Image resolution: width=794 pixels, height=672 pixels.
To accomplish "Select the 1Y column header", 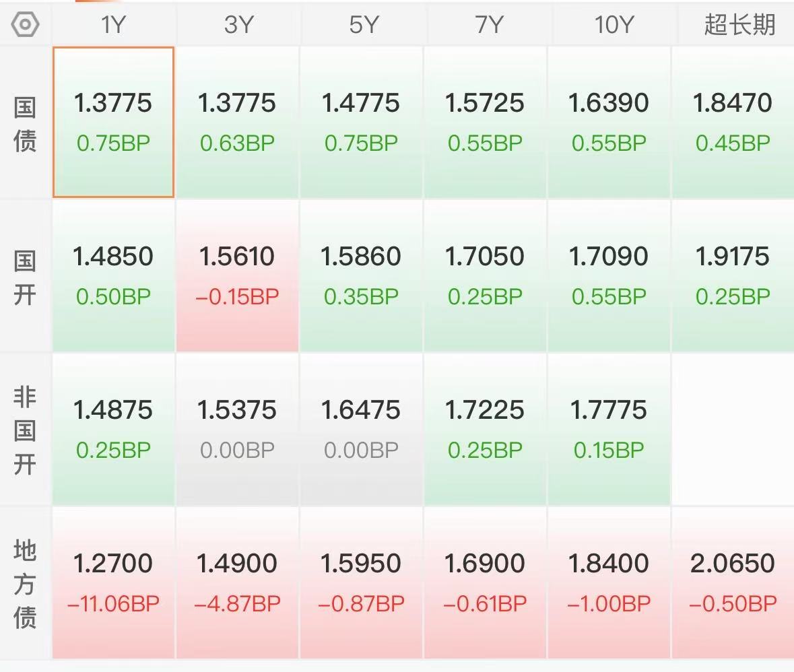I will (x=113, y=24).
